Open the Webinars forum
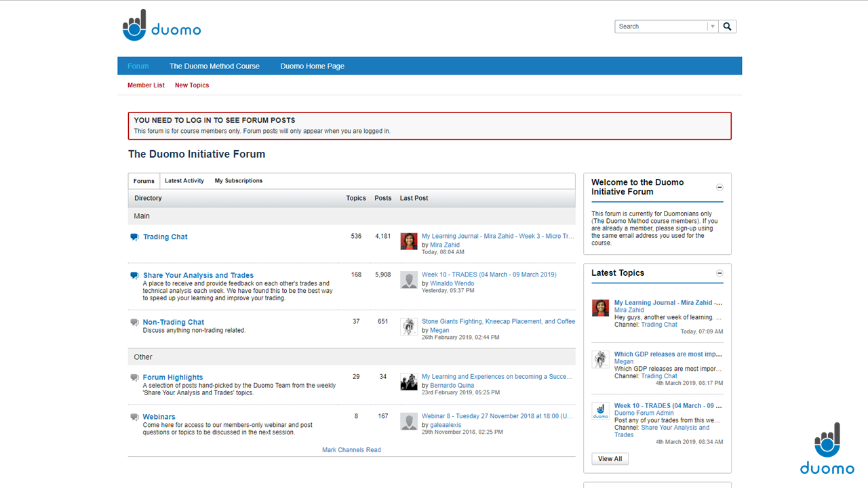The width and height of the screenshot is (868, 488). pyautogui.click(x=159, y=417)
